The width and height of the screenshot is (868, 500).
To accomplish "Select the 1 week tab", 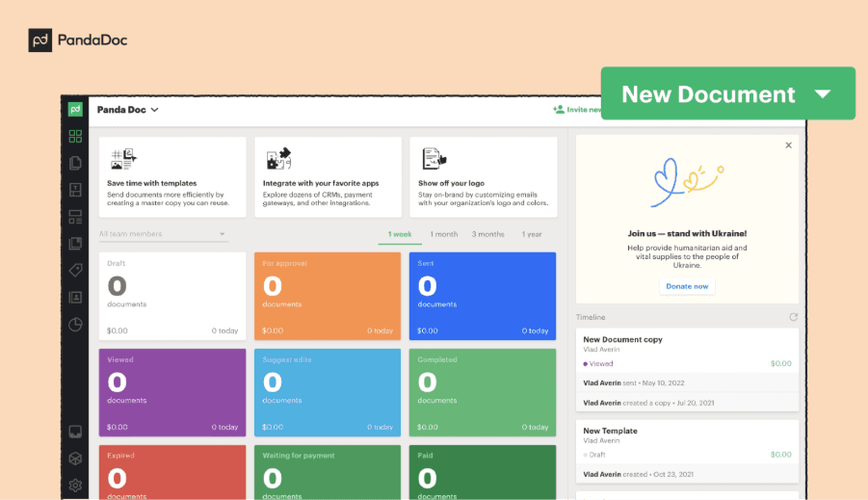I will tap(400, 234).
